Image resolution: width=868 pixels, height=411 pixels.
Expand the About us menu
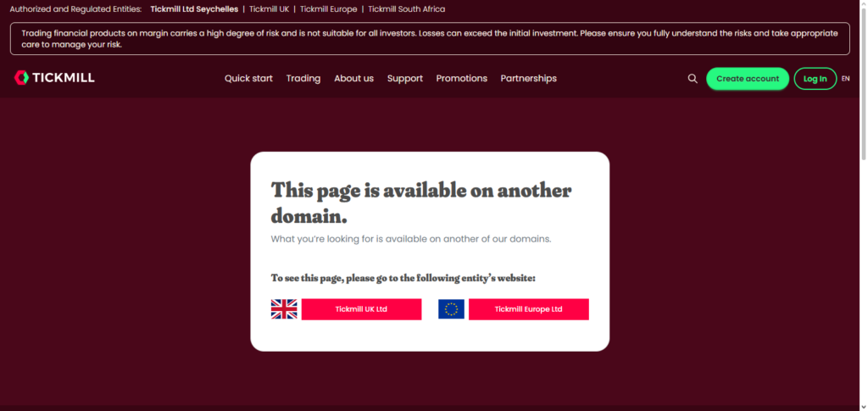[x=353, y=79]
